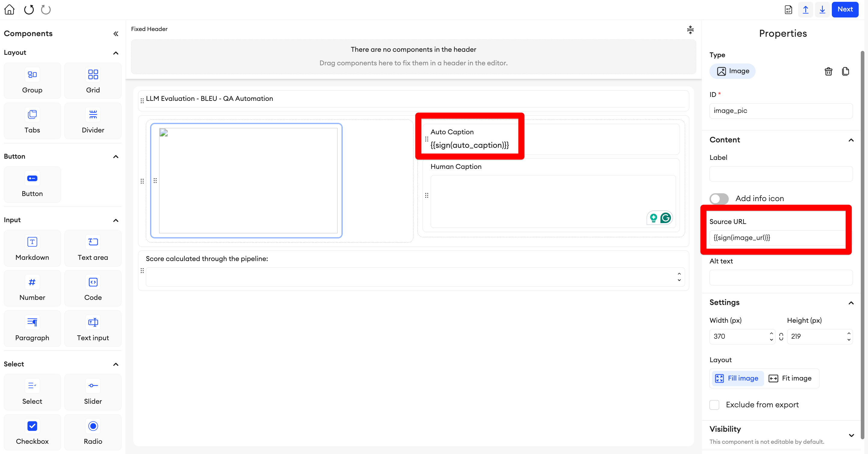Grab the drag handle beside the score field

[142, 271]
